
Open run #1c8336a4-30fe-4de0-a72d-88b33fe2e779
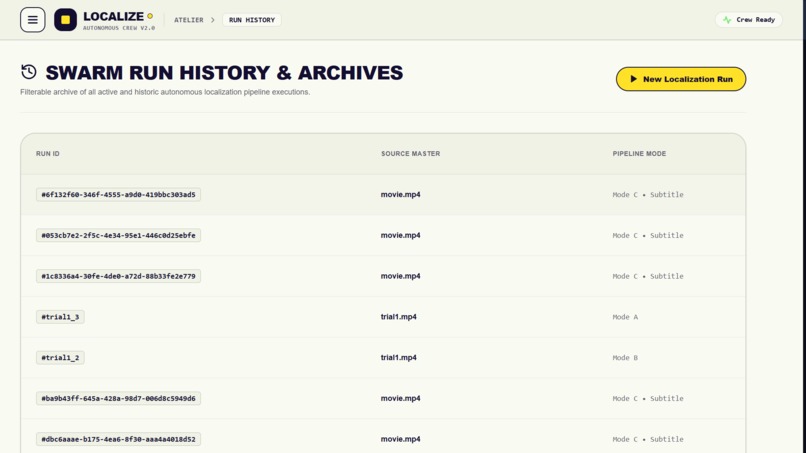tap(118, 276)
